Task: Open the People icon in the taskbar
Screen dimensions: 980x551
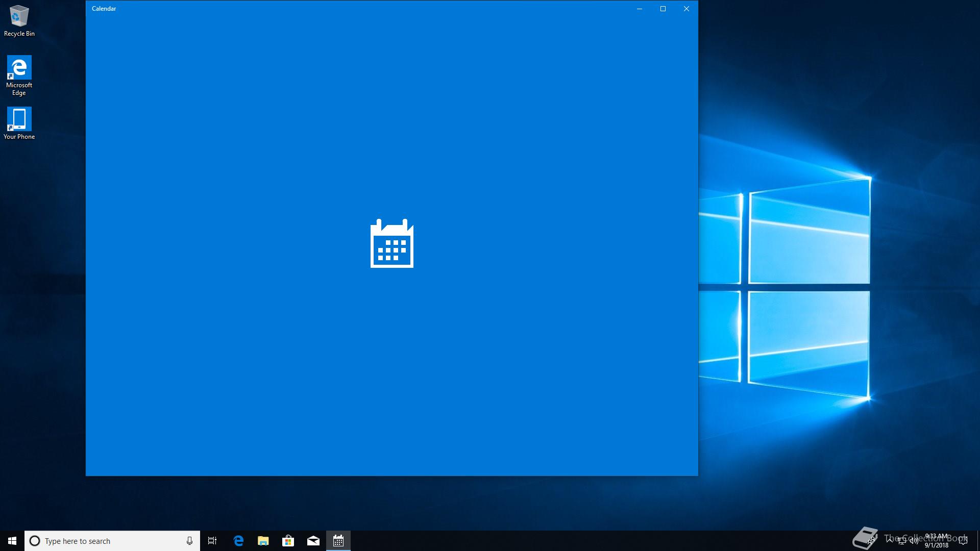Action: tap(871, 541)
